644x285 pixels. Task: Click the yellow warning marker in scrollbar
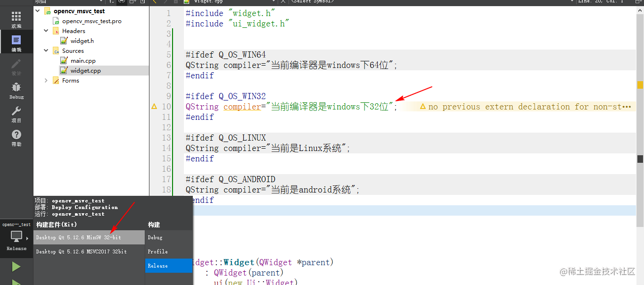point(640,85)
